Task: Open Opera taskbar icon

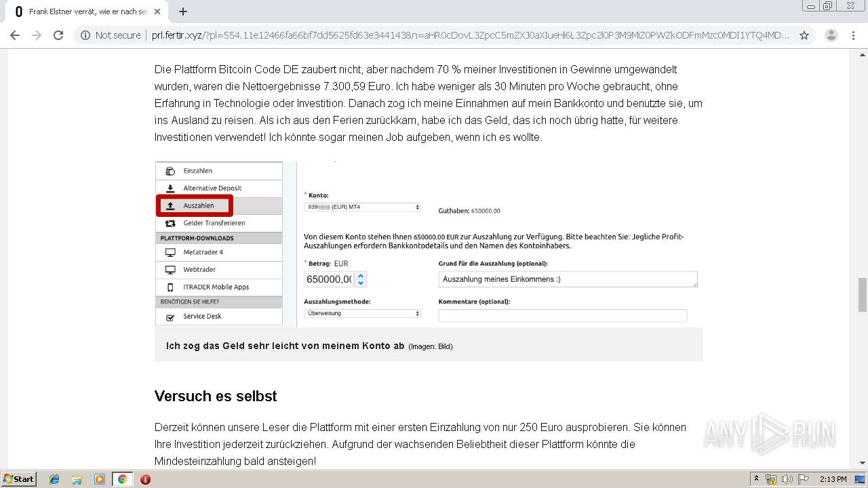Action: [145, 479]
